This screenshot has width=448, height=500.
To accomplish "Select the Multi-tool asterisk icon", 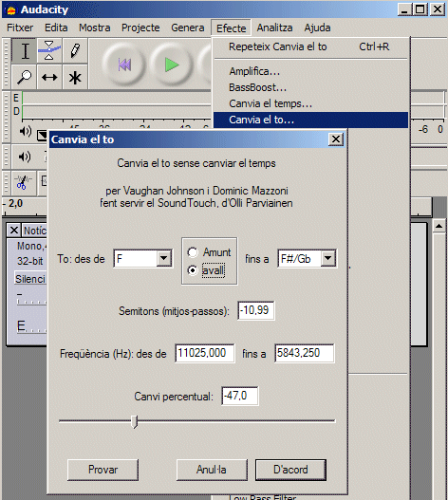I will pyautogui.click(x=75, y=77).
